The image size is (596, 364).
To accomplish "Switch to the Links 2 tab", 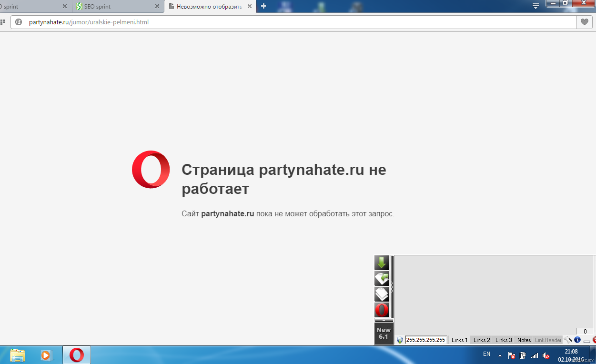I will click(x=482, y=340).
